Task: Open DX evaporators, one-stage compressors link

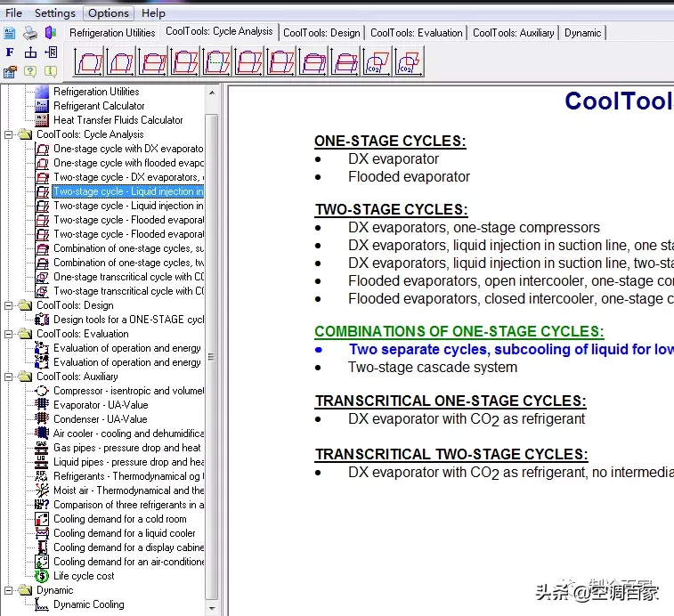Action: 474,227
